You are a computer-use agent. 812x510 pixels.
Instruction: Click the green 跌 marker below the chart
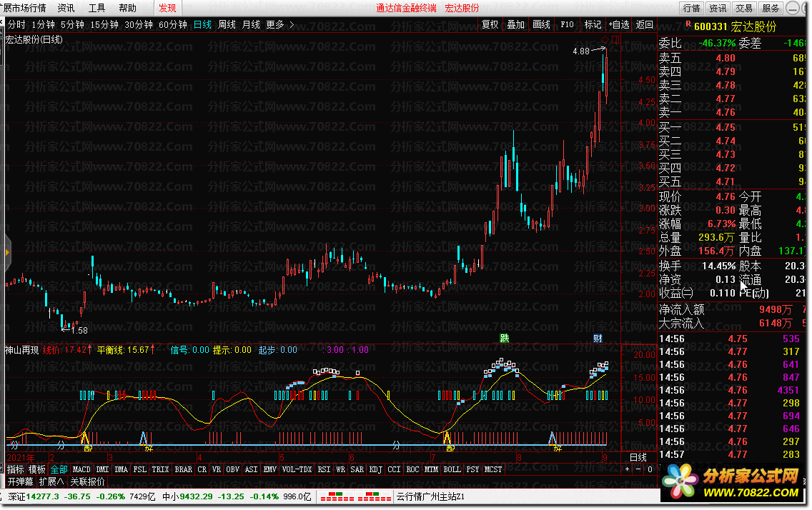pyautogui.click(x=505, y=339)
